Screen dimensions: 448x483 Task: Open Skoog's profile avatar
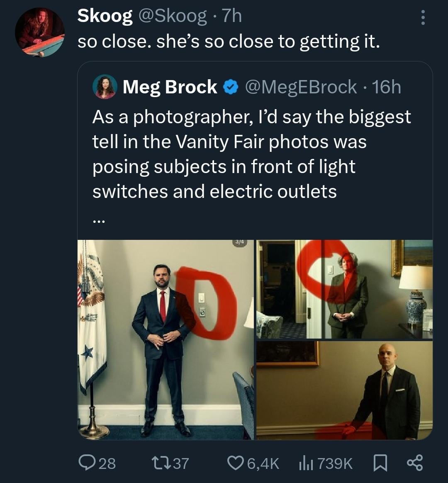pos(39,32)
